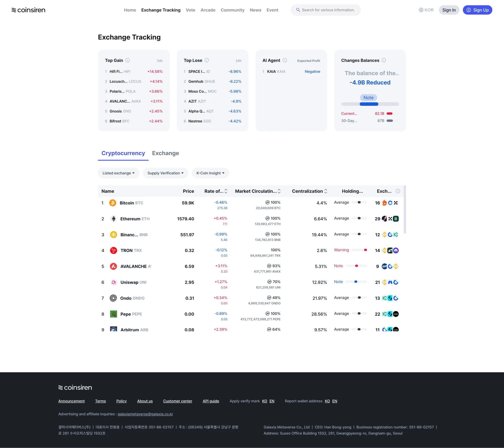Click the Exchange Tracking nav item

(161, 10)
